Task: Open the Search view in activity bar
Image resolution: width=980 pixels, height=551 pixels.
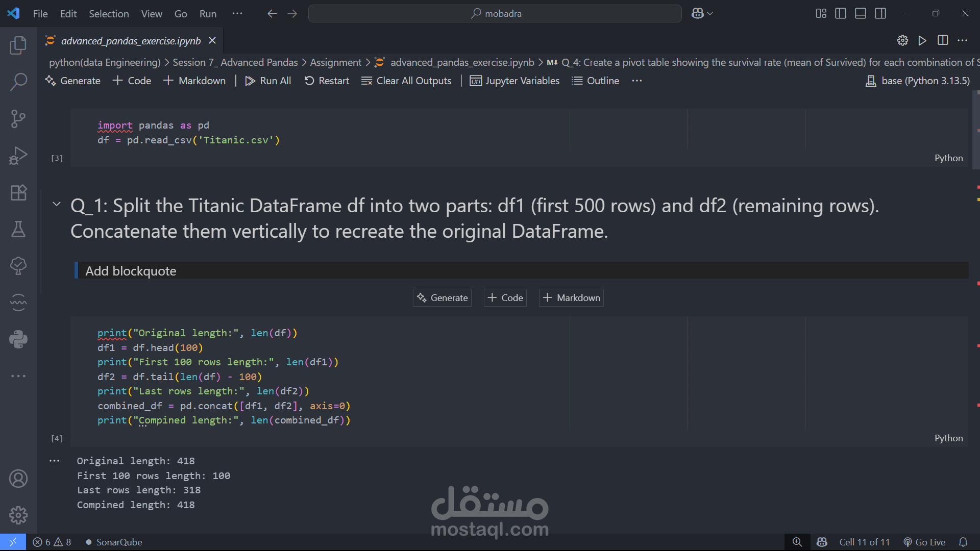Action: point(18,82)
